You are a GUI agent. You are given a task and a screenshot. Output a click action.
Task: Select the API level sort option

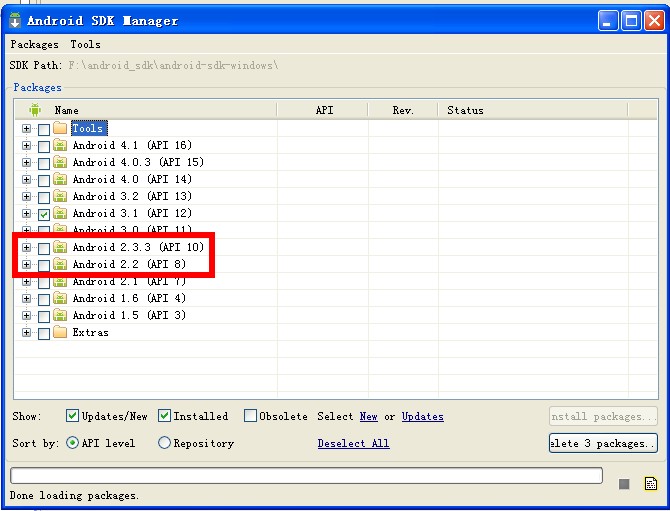pyautogui.click(x=73, y=443)
